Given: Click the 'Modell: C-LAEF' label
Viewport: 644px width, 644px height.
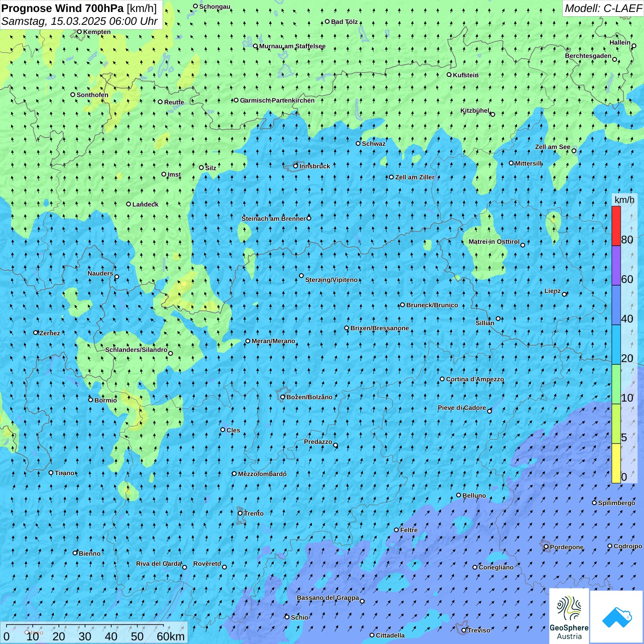Looking at the screenshot, I should 603,8.
